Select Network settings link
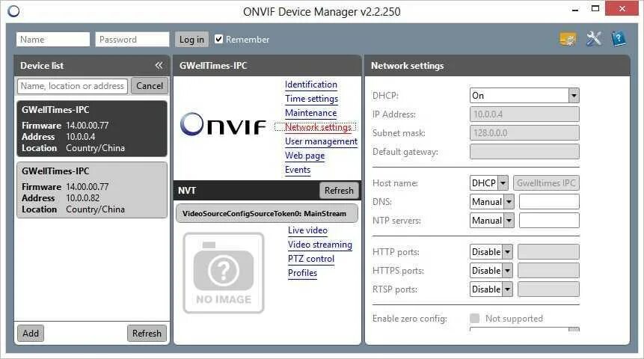644x359 pixels. pos(318,127)
